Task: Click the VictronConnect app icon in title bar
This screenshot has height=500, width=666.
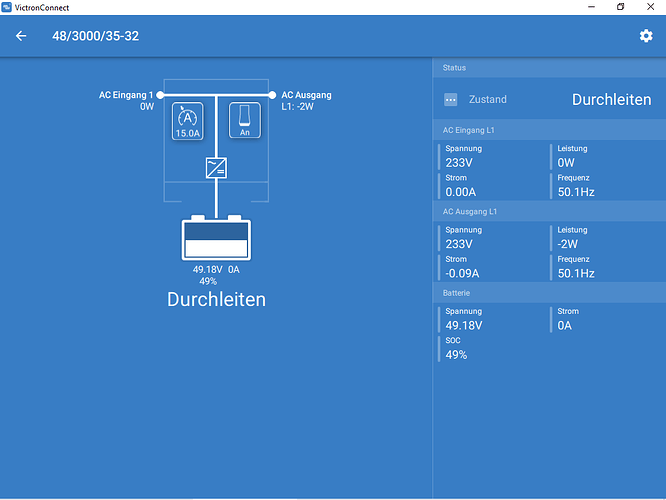Action: tap(6, 7)
